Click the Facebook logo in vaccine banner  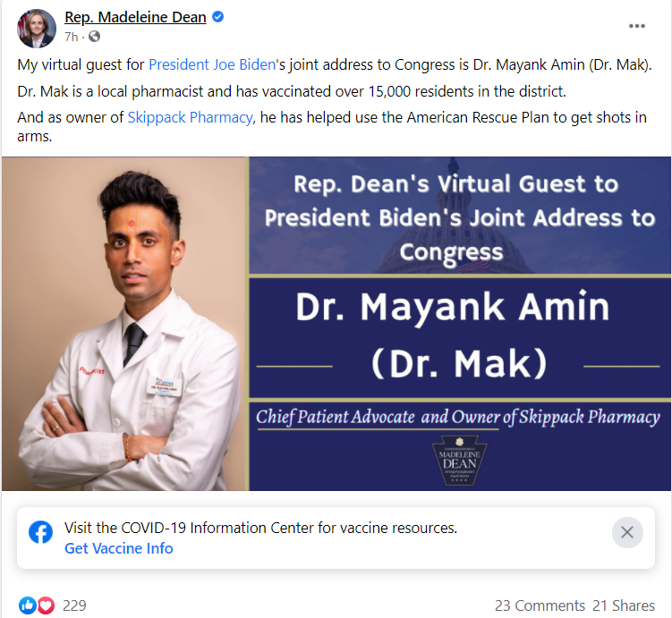pos(41,532)
